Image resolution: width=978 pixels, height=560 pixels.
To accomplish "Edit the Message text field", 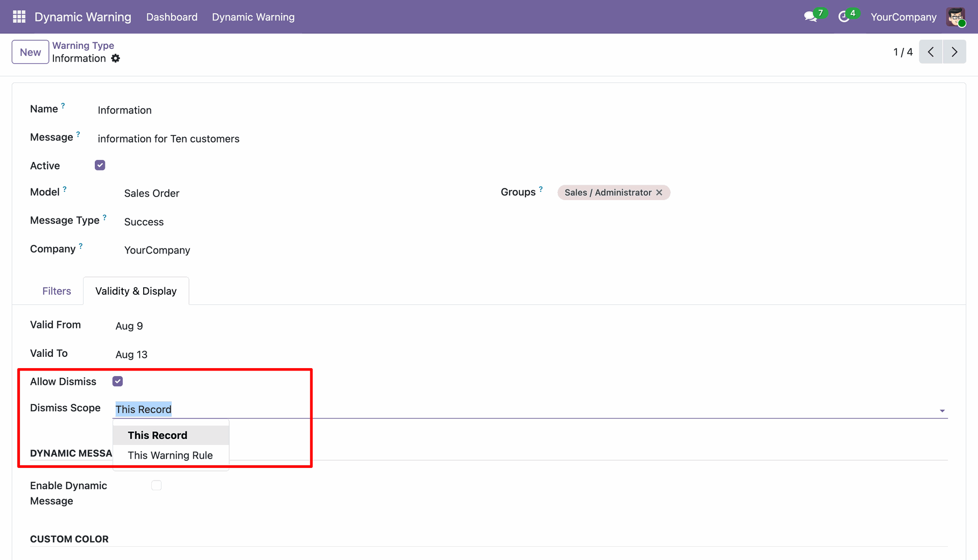I will coord(169,139).
